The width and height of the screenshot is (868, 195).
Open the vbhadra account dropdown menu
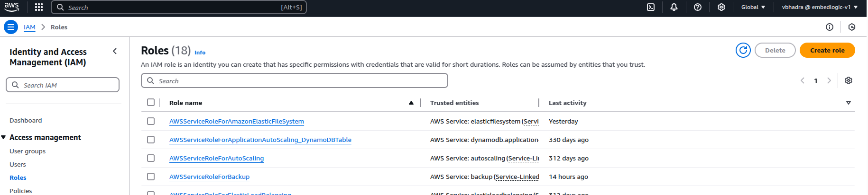pyautogui.click(x=819, y=7)
